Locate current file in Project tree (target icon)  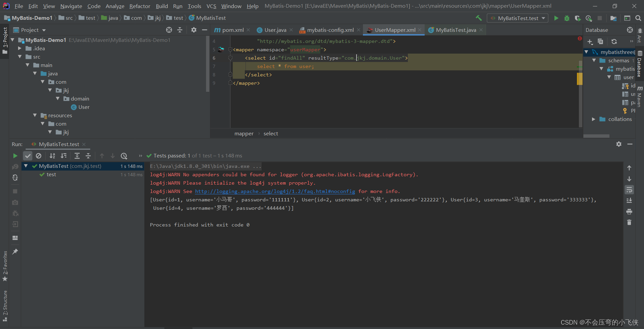point(169,30)
